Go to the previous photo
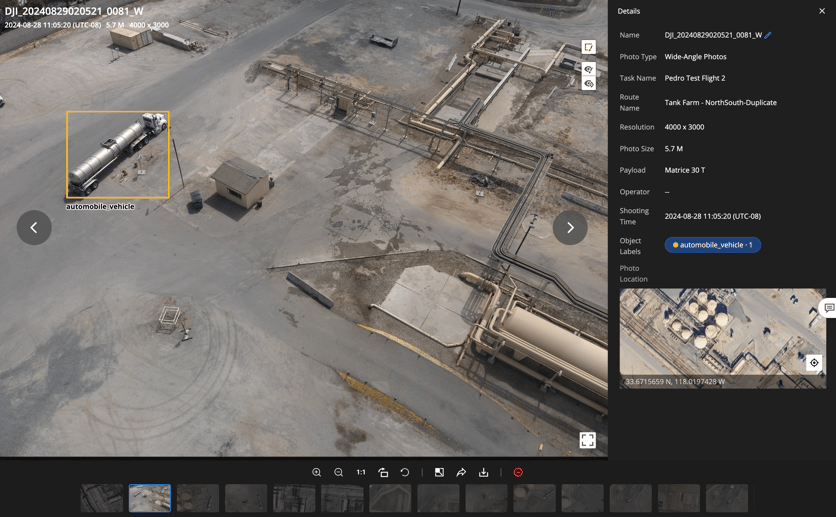This screenshot has height=517, width=836. (34, 228)
